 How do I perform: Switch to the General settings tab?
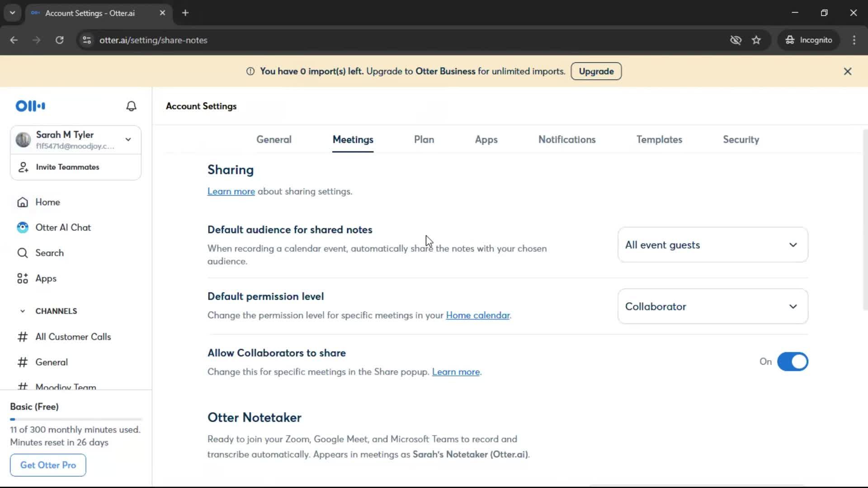[274, 140]
